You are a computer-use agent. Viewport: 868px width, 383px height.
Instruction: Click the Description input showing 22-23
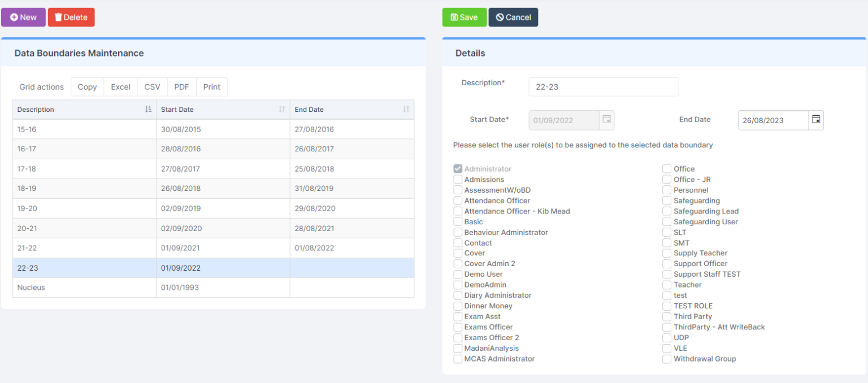tap(603, 86)
